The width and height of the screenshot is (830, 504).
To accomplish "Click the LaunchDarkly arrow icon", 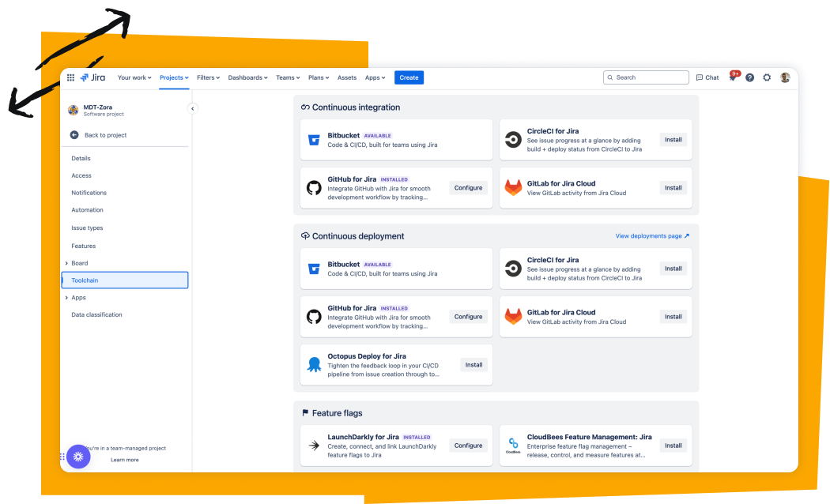I will pos(314,446).
